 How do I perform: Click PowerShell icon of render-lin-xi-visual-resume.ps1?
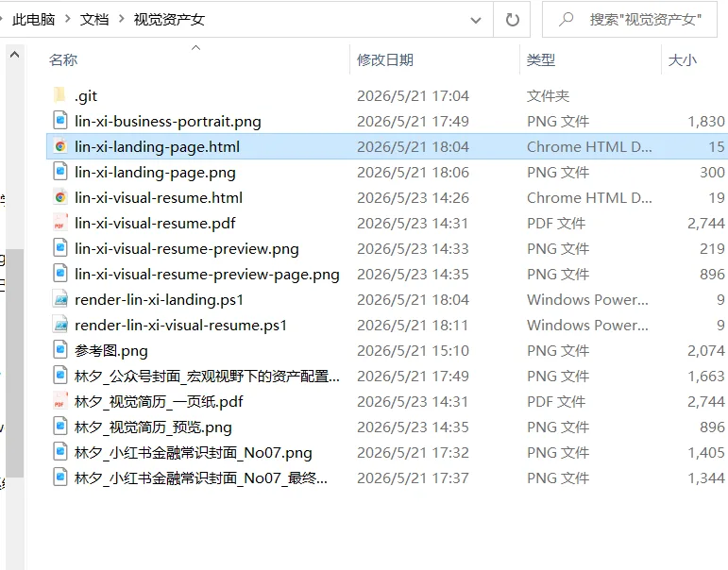click(60, 325)
